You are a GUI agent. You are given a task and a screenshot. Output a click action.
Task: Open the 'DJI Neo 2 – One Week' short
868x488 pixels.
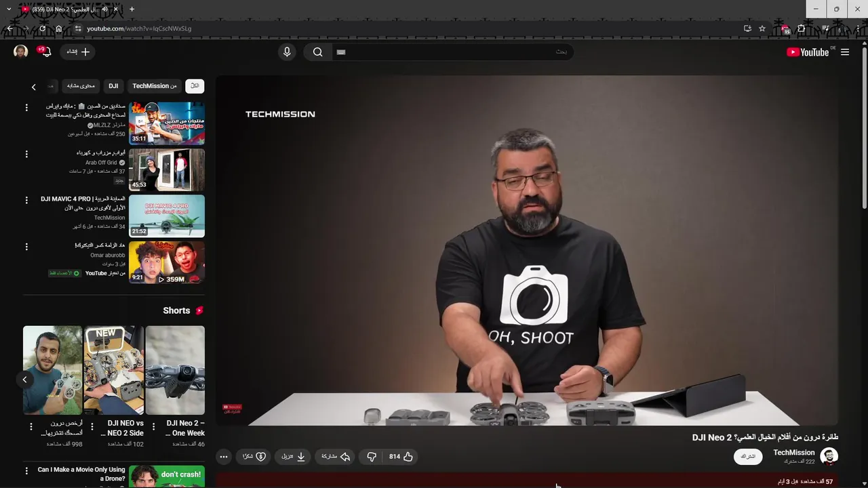[x=175, y=370]
